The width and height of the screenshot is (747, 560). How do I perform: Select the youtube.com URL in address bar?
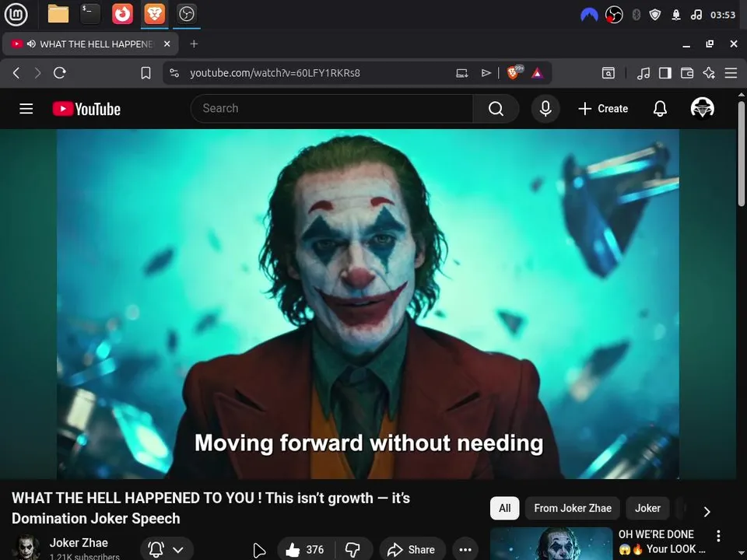click(x=275, y=73)
